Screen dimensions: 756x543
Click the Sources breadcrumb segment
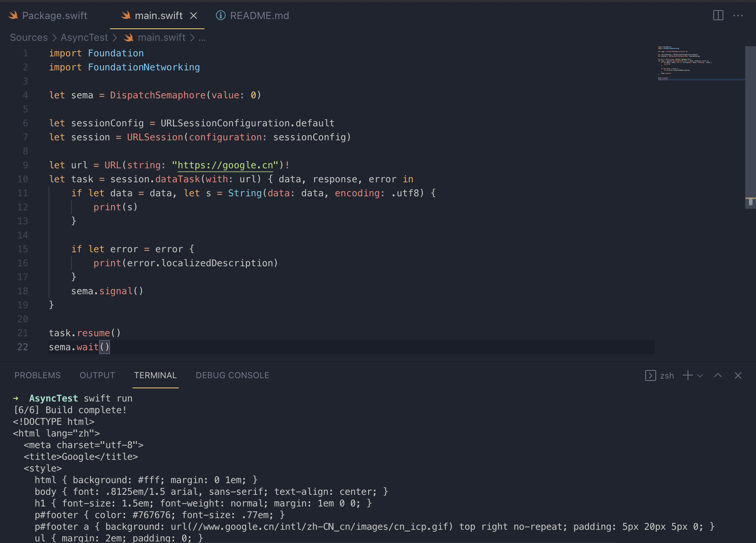(x=29, y=38)
